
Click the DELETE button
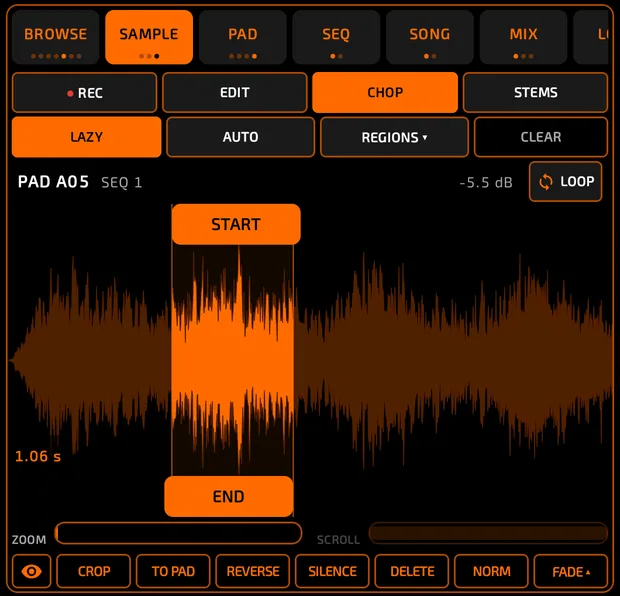click(x=412, y=571)
